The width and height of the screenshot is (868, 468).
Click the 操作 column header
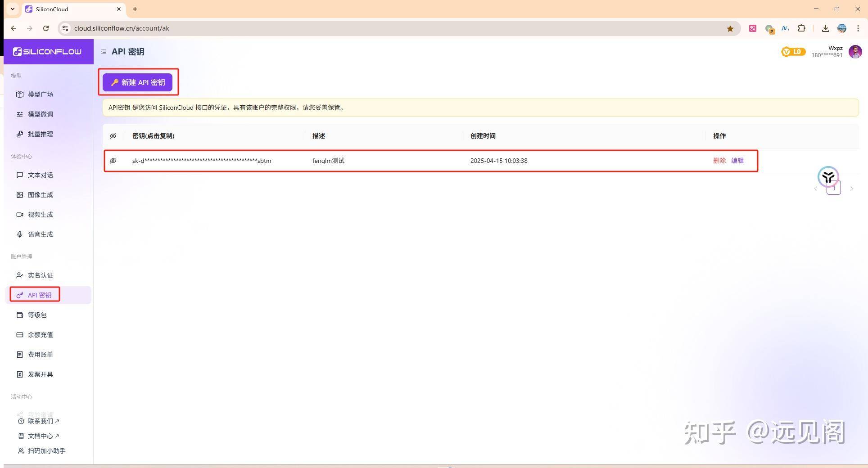click(x=719, y=136)
